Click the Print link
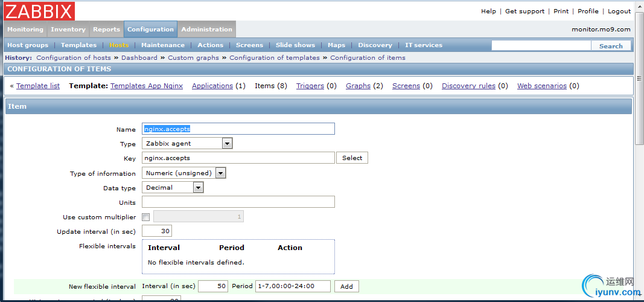 click(x=561, y=11)
